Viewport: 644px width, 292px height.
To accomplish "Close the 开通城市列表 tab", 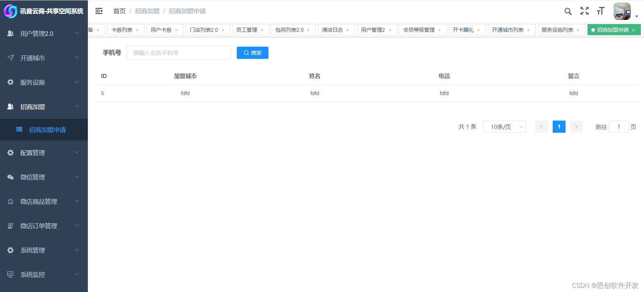I will 529,30.
